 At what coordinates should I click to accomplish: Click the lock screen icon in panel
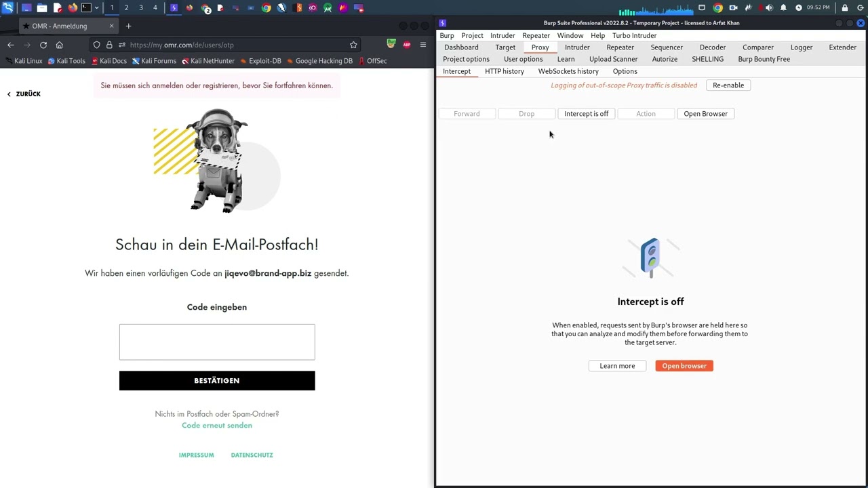[845, 8]
